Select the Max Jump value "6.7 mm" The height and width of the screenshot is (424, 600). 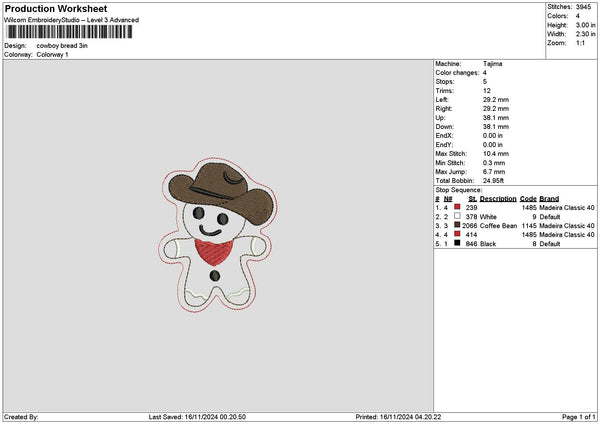pos(494,172)
